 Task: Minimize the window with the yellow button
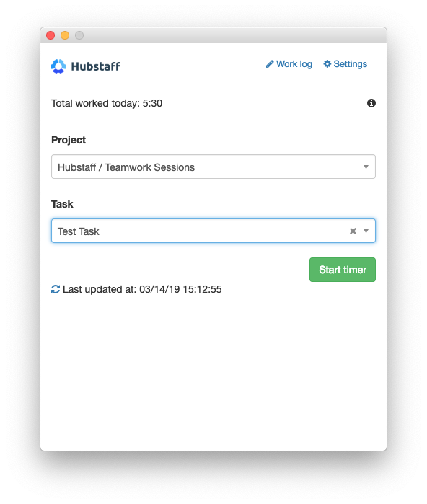pyautogui.click(x=65, y=35)
